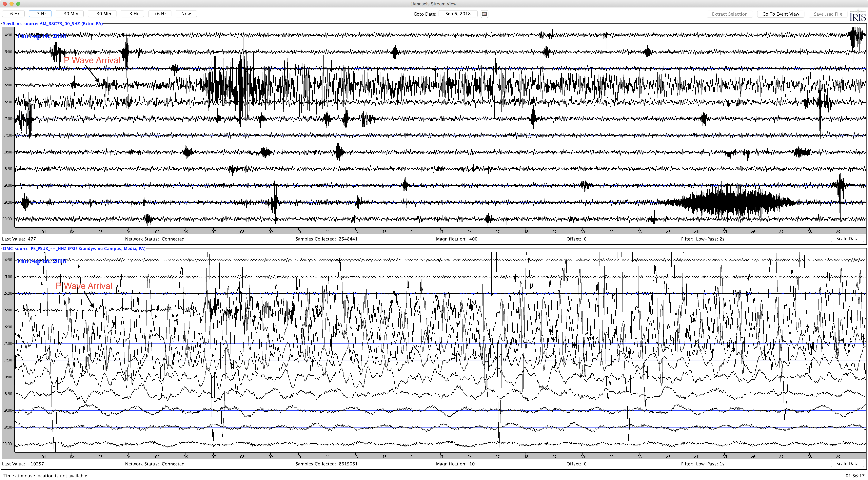The height and width of the screenshot is (480, 868).
Task: Jump forward using +6 Hr
Action: (160, 14)
